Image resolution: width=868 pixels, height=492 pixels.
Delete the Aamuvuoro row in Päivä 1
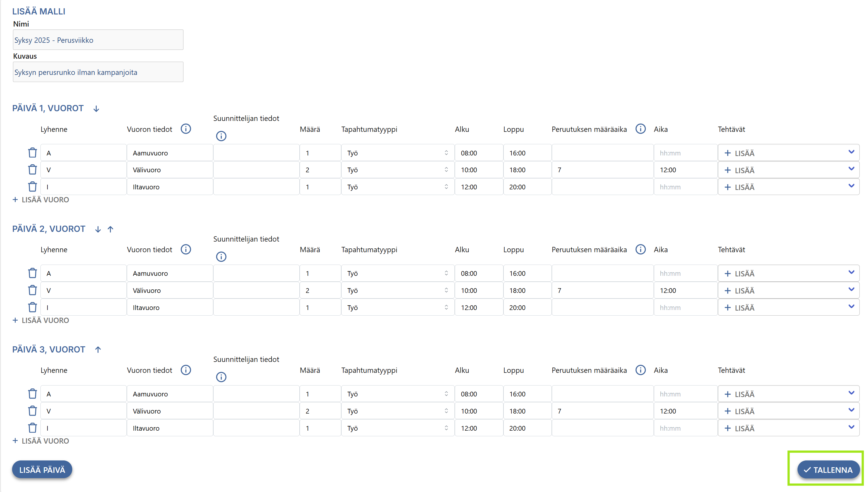[x=32, y=152]
